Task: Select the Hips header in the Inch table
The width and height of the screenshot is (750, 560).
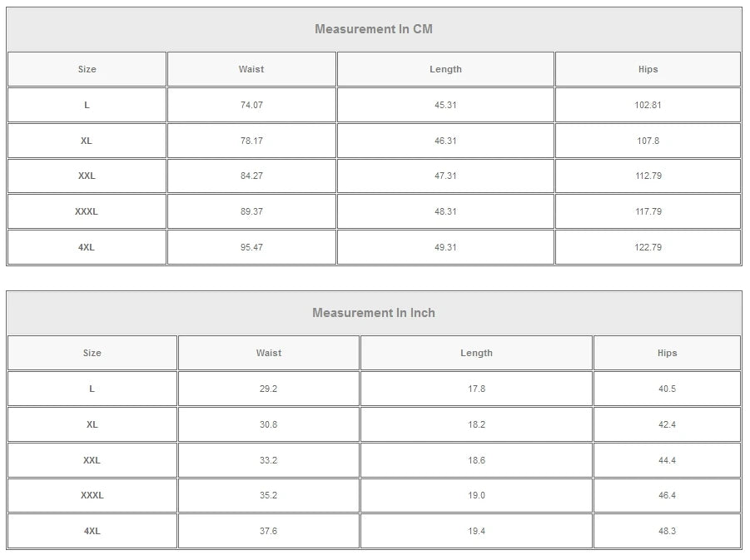Action: 667,353
